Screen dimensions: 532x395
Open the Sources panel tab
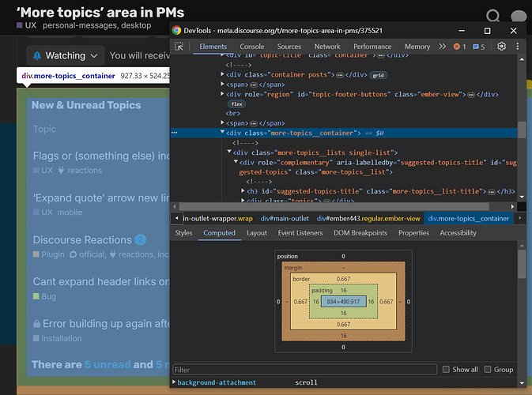click(x=289, y=47)
